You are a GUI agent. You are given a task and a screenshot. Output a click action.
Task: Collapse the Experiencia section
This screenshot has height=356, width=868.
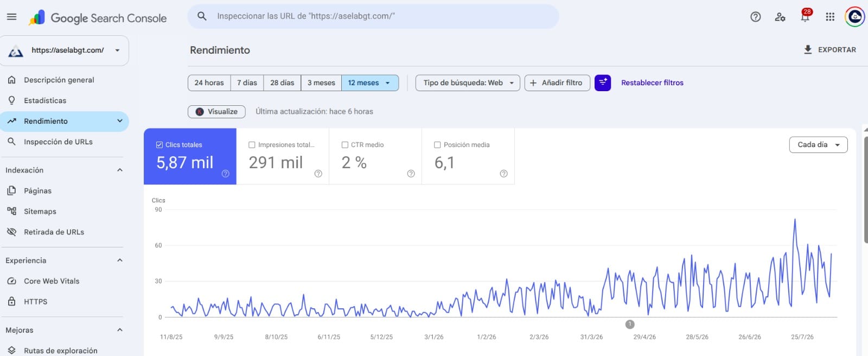click(120, 260)
